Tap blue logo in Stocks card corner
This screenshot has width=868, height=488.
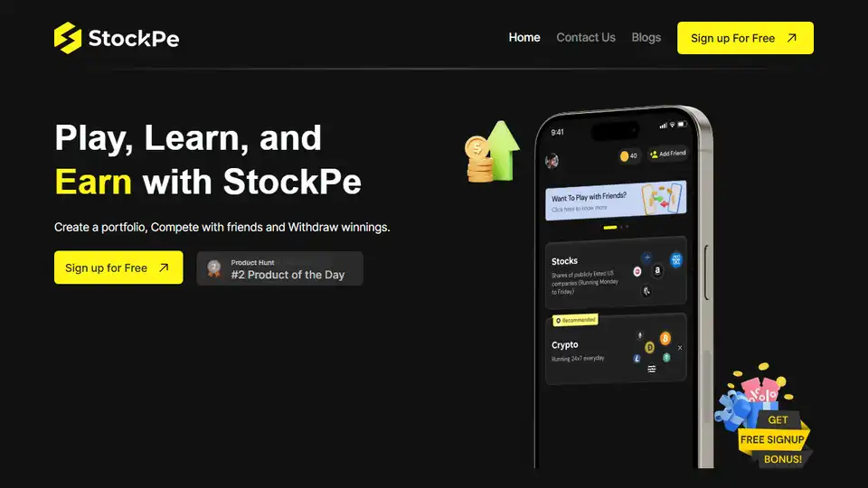[x=676, y=259]
